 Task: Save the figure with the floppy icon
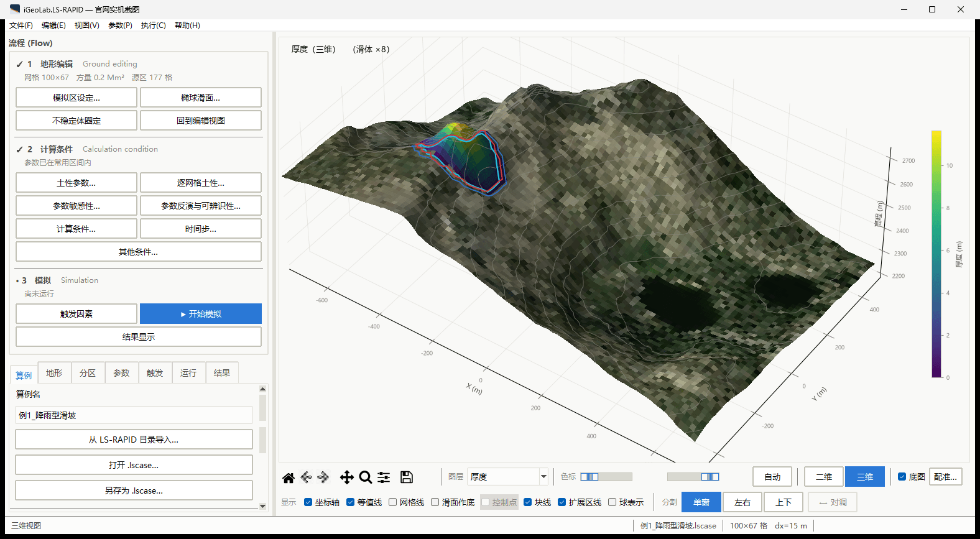[407, 477]
